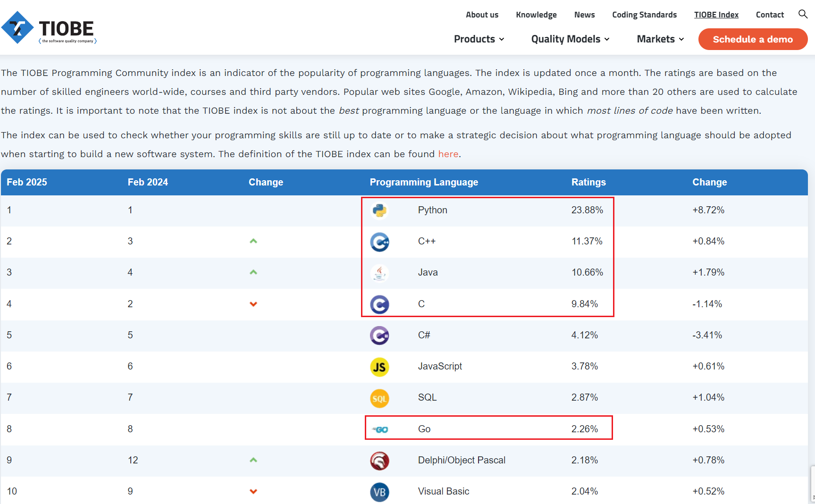This screenshot has height=504, width=815.
Task: Click the +8.72% change value
Action: [708, 210]
